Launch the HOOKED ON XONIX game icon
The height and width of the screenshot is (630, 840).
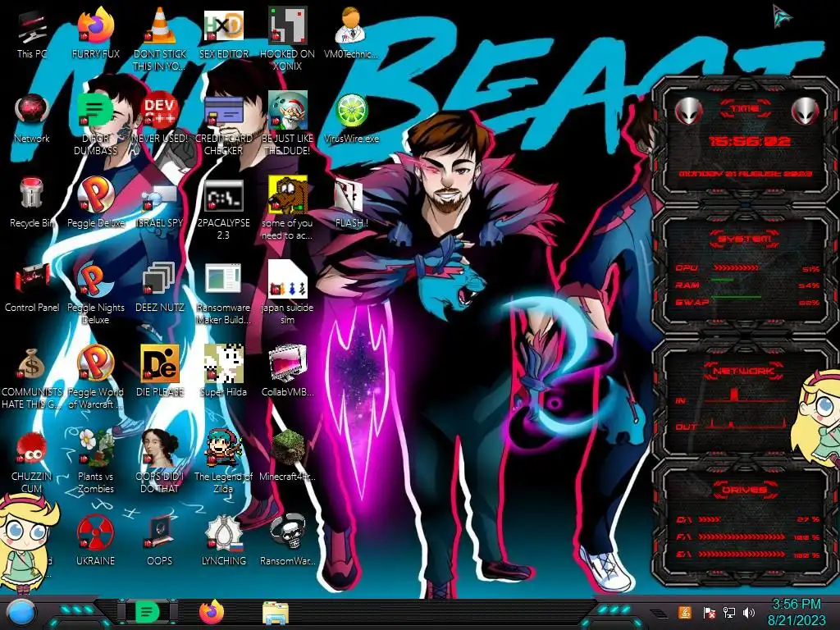coord(287,39)
